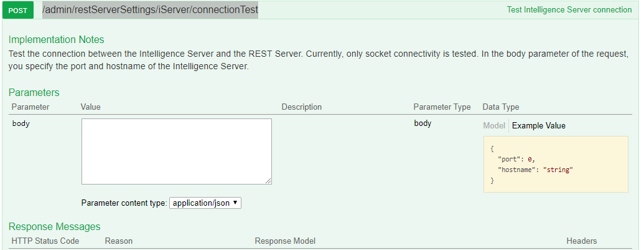This screenshot has width=644, height=250.
Task: Click the Response Messages heading
Action: [x=55, y=226]
